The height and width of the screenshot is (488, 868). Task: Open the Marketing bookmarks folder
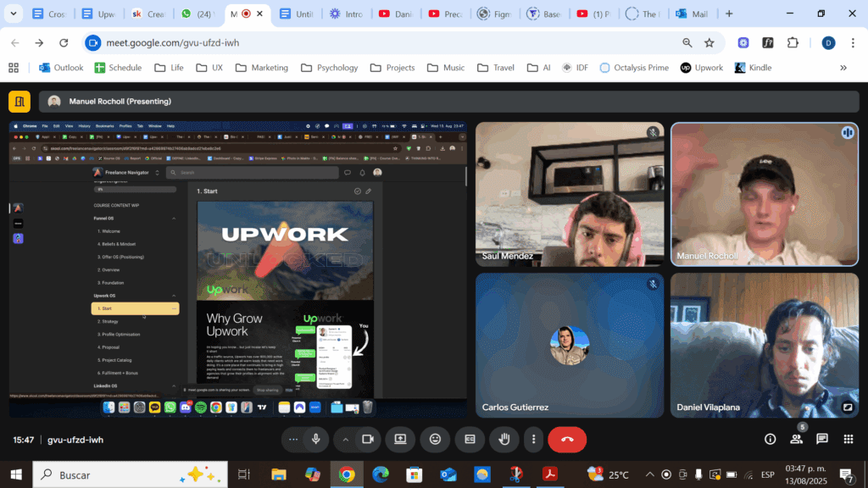[x=261, y=68]
